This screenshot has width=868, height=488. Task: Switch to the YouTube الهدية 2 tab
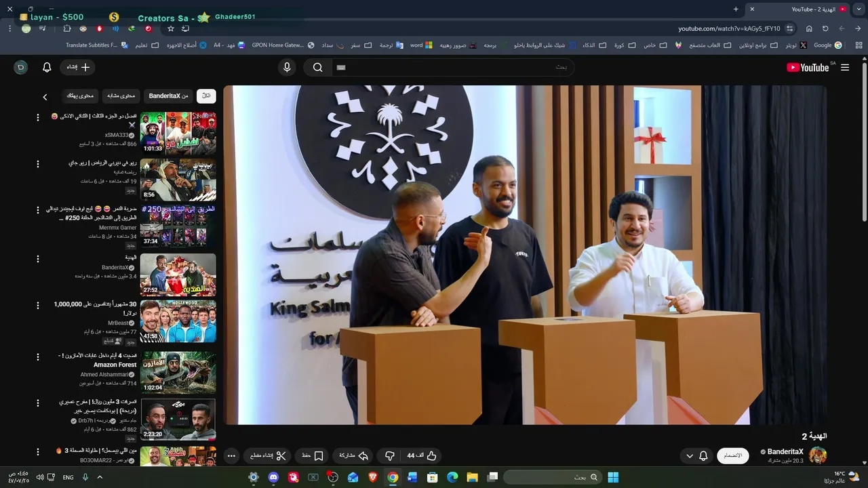click(x=805, y=9)
